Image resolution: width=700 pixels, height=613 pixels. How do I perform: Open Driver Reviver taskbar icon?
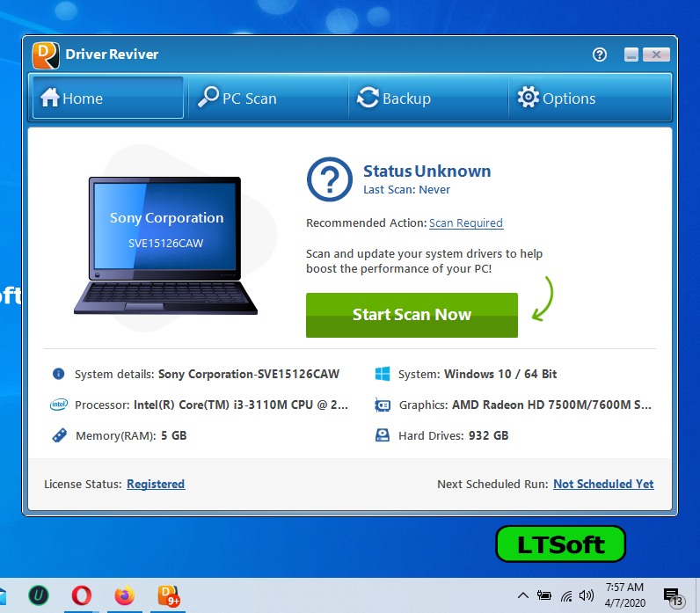tap(168, 595)
